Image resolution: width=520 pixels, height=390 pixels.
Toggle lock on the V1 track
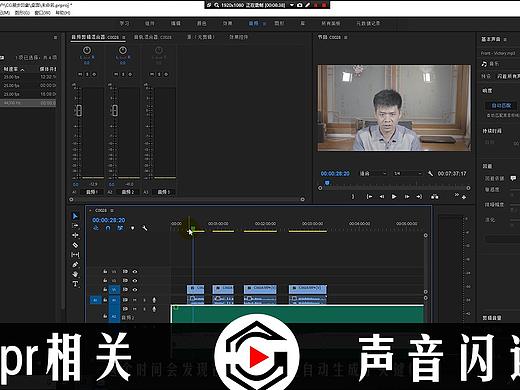point(105,289)
